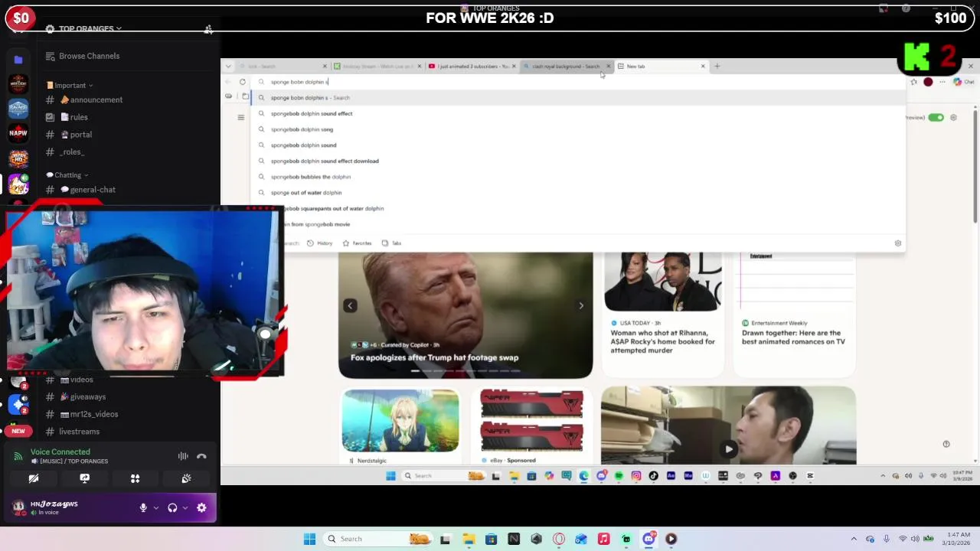Switch to the 'clash royal background - Search' tab

[x=567, y=67]
